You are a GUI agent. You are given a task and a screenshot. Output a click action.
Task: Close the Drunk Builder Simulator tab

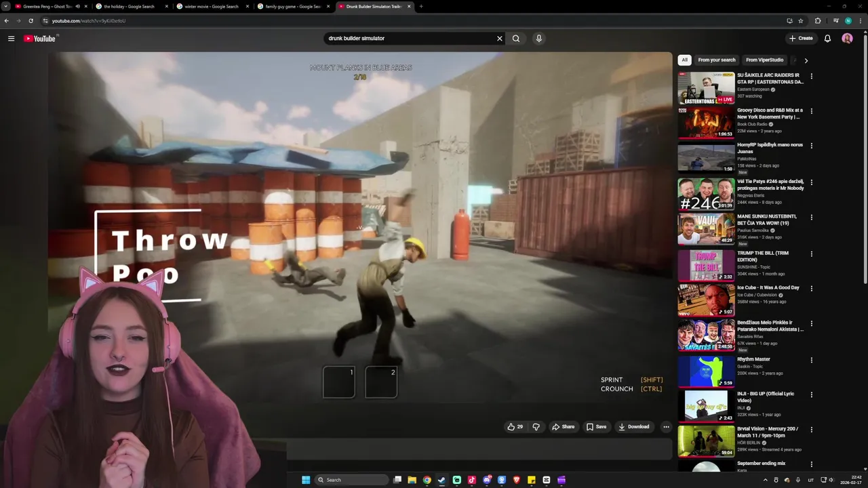(x=409, y=6)
